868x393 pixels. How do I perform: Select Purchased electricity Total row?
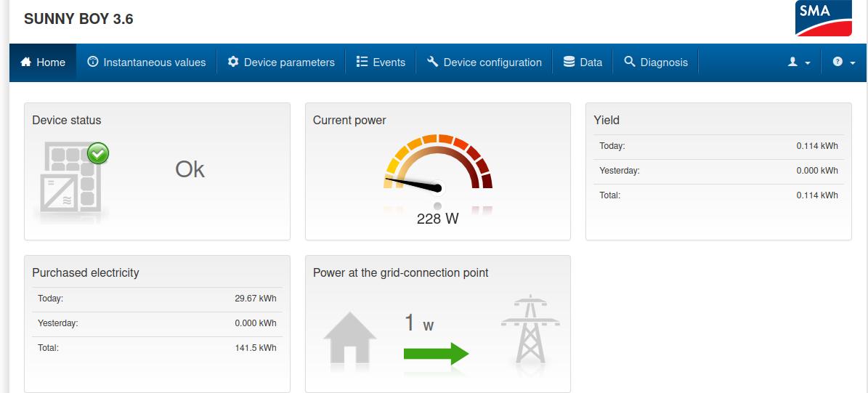point(157,348)
